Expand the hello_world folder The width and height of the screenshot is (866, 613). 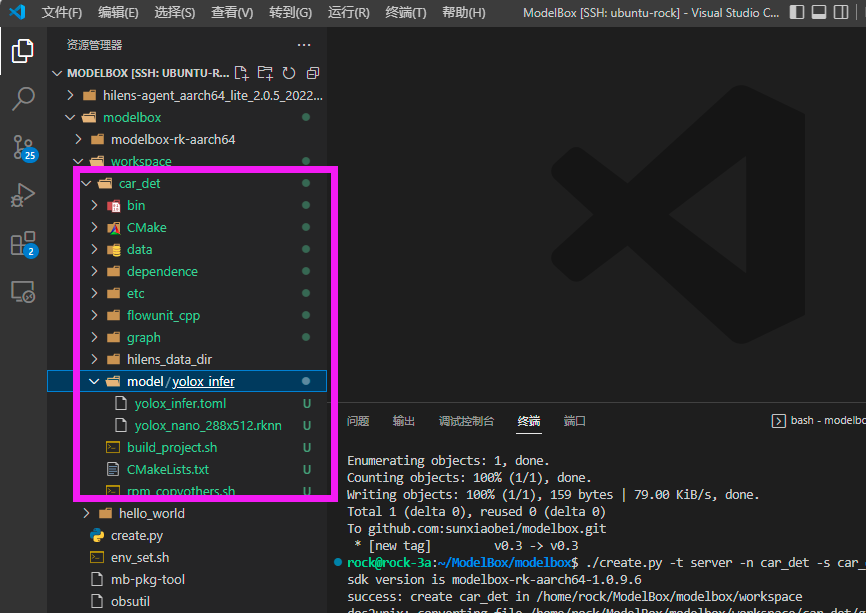[86, 514]
